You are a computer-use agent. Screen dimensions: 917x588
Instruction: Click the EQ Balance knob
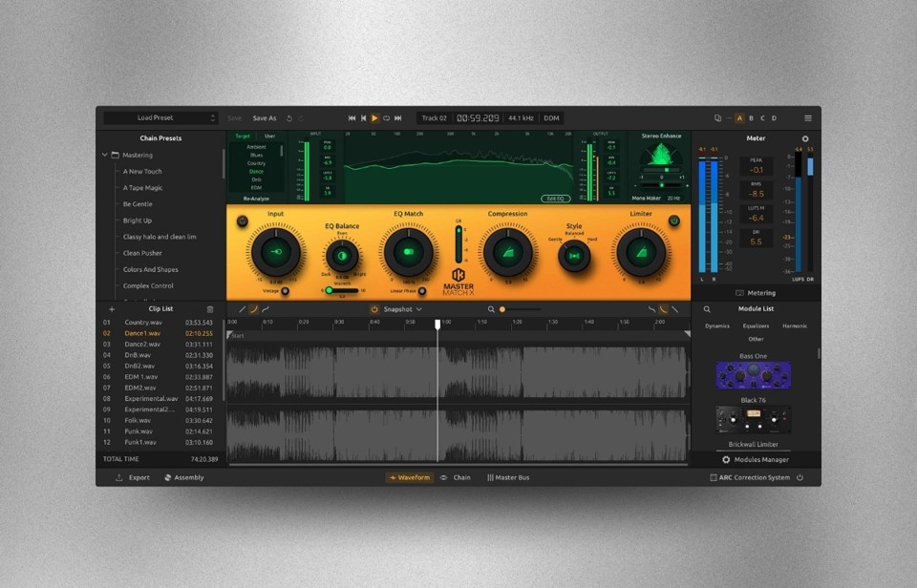pos(342,256)
